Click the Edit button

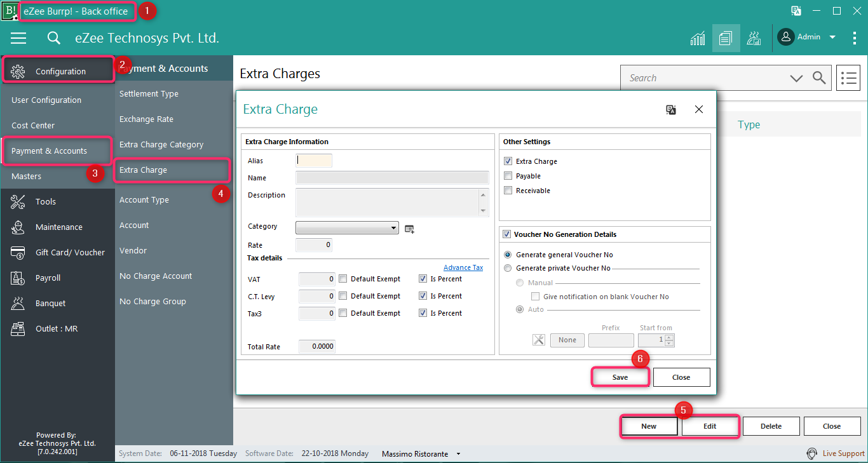[x=710, y=426]
